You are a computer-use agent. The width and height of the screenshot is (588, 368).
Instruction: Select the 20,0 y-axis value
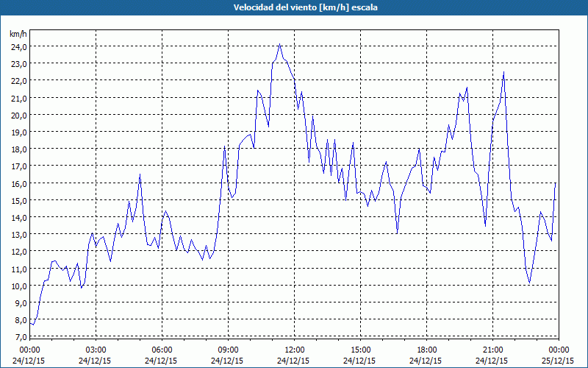point(19,116)
